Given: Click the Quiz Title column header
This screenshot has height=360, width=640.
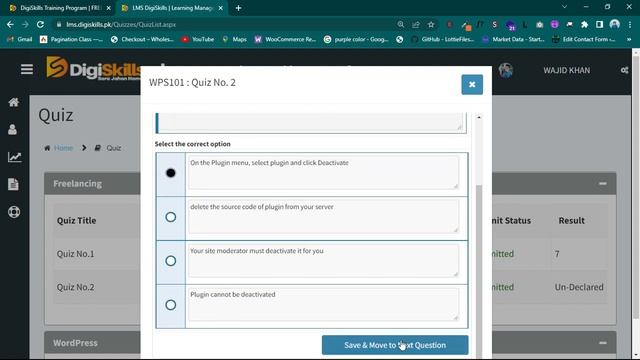Looking at the screenshot, I should coord(76,220).
